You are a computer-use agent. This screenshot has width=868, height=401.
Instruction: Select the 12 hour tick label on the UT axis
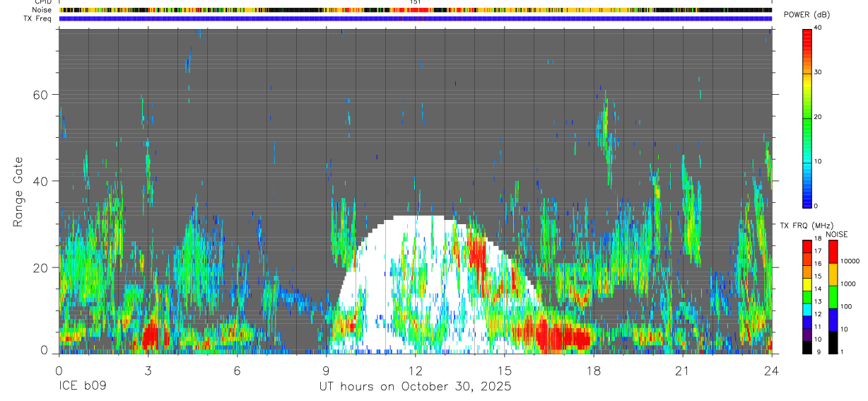click(x=415, y=371)
